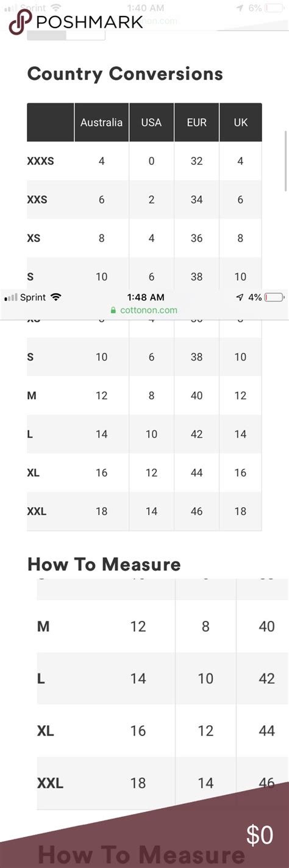Screen dimensions: 289x868
Task: Tap the 1:48 AM clock
Action: [x=146, y=297]
